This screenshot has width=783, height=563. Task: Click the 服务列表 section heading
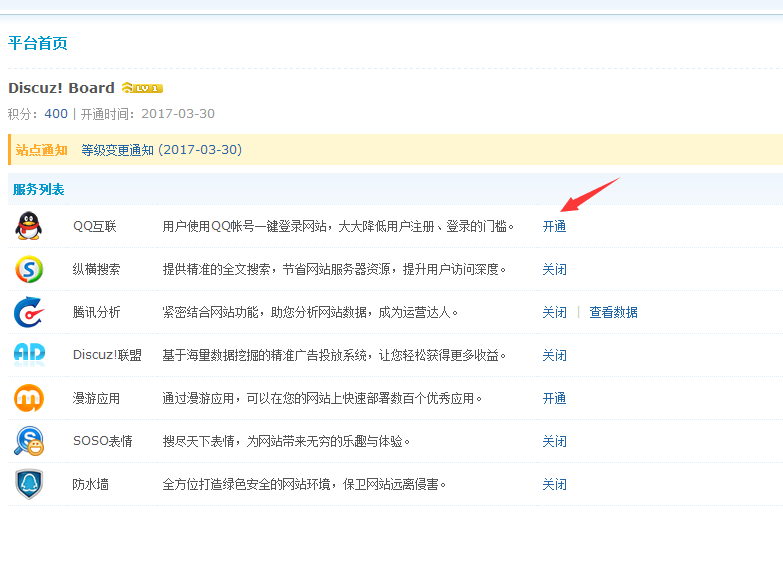[38, 190]
